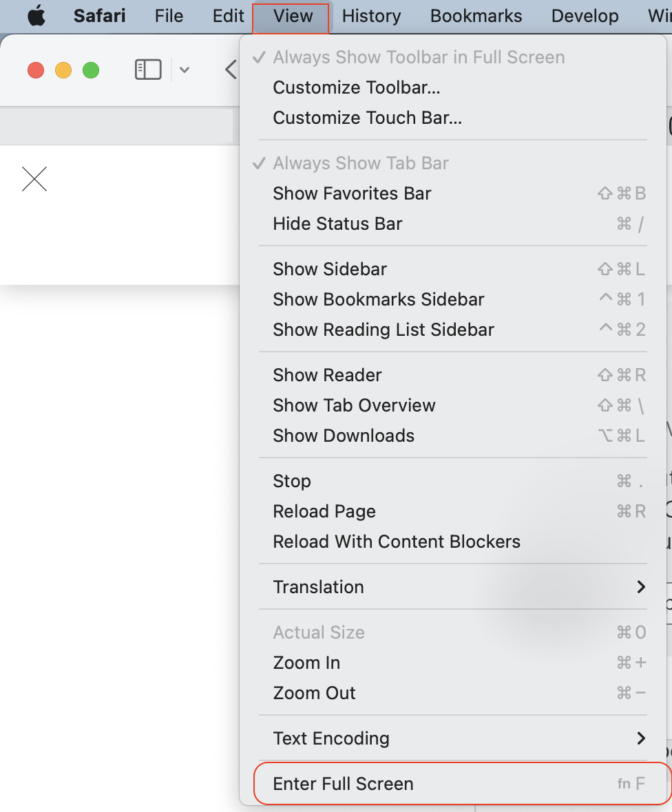Choose Customize Toolbar…
The width and height of the screenshot is (672, 812).
click(453, 87)
